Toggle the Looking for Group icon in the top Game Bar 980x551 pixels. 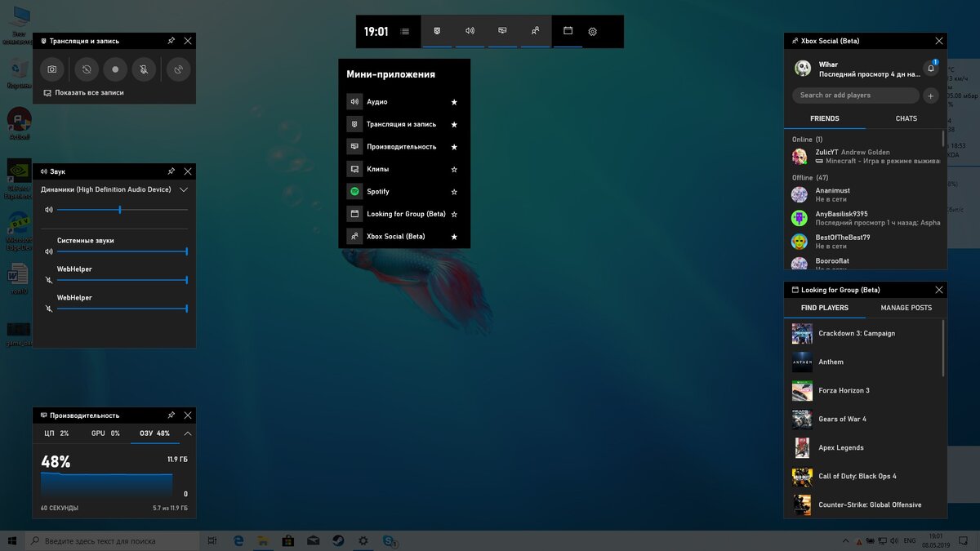pos(568,31)
